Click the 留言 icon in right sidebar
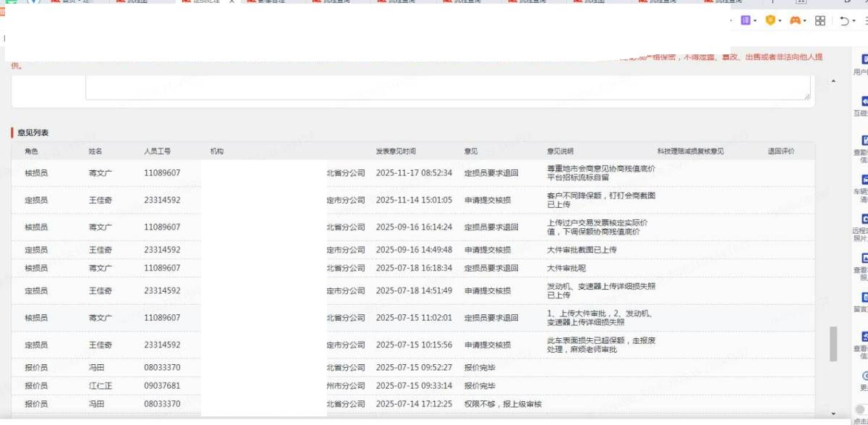Viewport: 868px width, 425px height. (864, 298)
